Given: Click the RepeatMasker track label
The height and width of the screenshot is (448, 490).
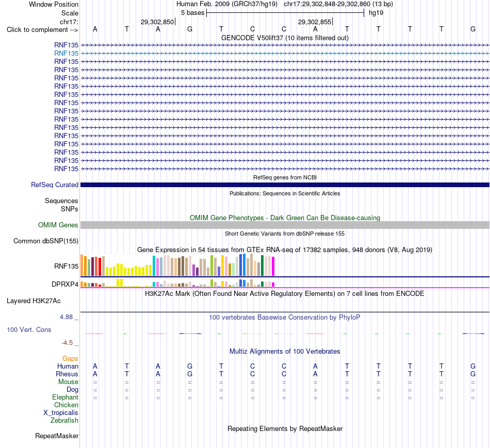Looking at the screenshot, I should 57,436.
